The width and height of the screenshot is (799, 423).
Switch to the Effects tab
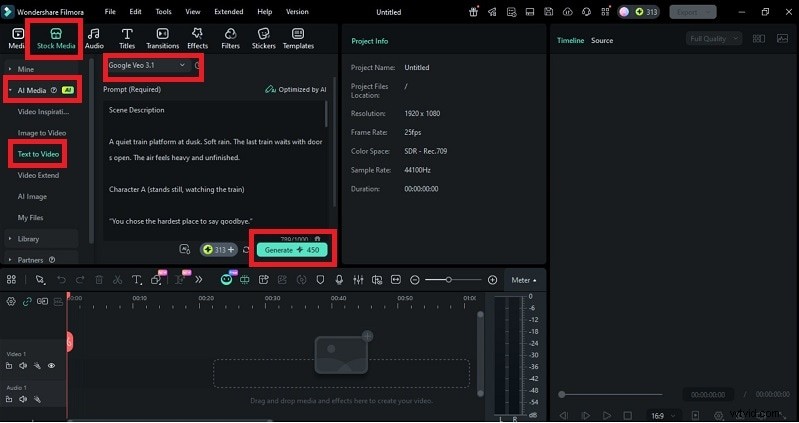pyautogui.click(x=197, y=39)
